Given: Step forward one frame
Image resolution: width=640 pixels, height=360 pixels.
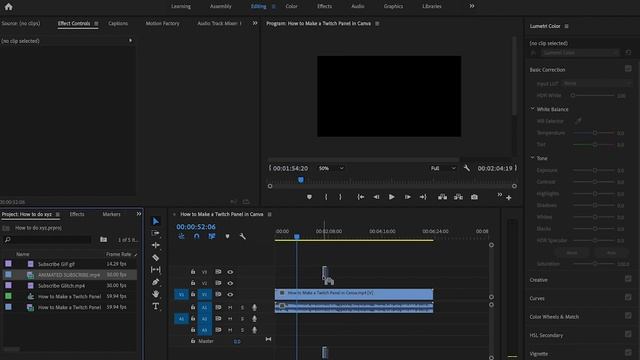Looking at the screenshot, I should [x=407, y=197].
